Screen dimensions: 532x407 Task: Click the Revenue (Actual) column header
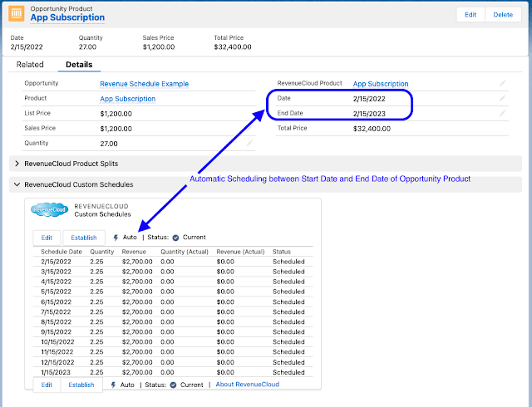tap(240, 252)
